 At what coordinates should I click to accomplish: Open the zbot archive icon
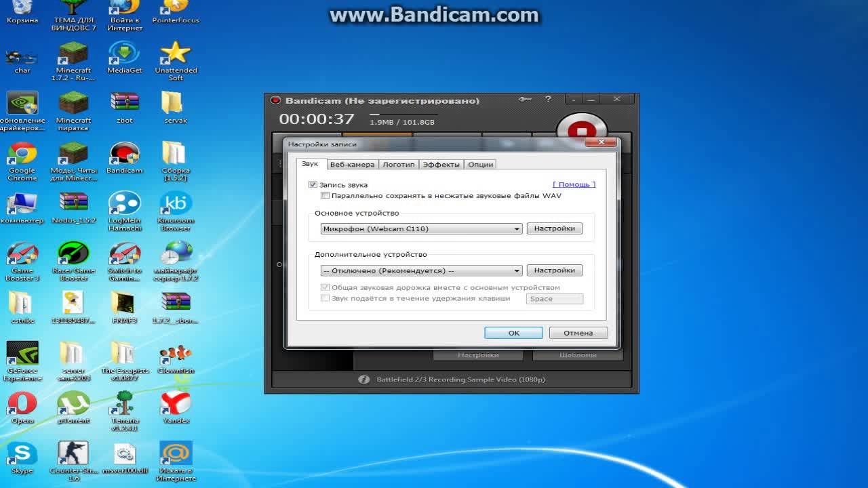click(125, 108)
